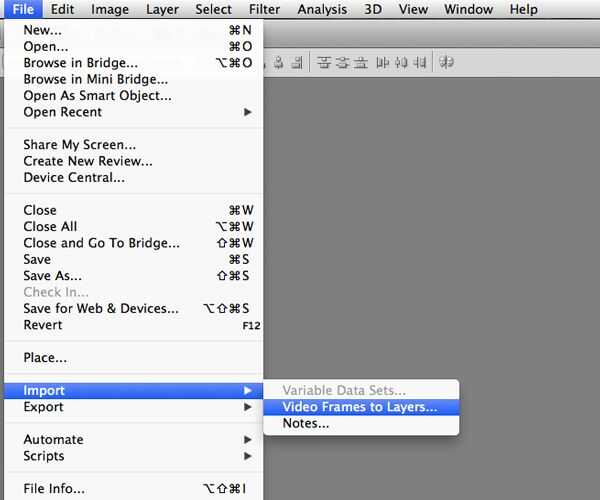The image size is (600, 500).
Task: Click the Distribute horizontal centers icon
Action: click(401, 62)
